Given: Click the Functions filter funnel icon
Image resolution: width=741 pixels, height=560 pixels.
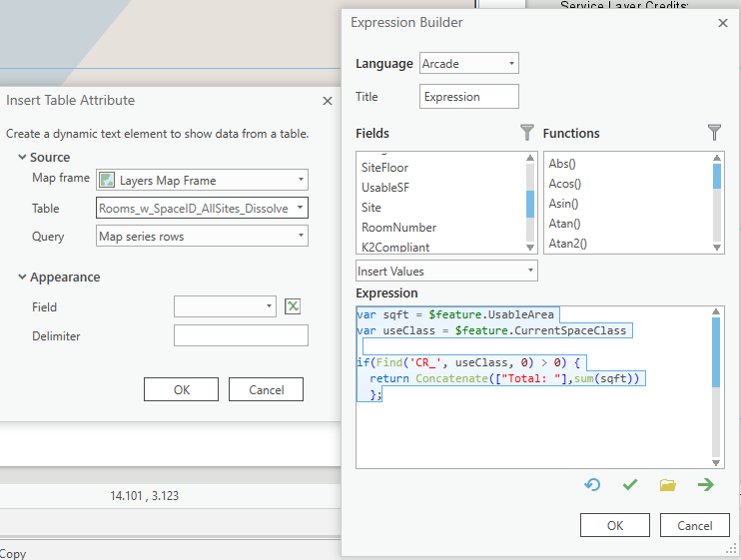Looking at the screenshot, I should click(715, 132).
